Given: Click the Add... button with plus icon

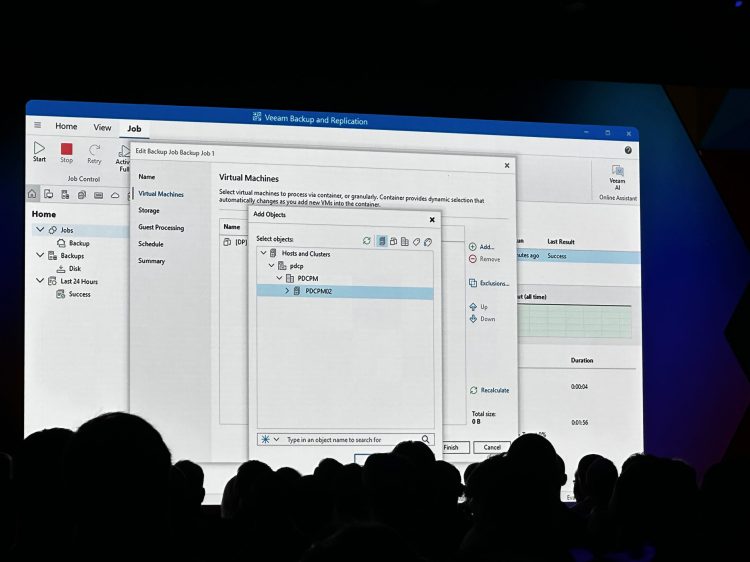Looking at the screenshot, I should (482, 247).
